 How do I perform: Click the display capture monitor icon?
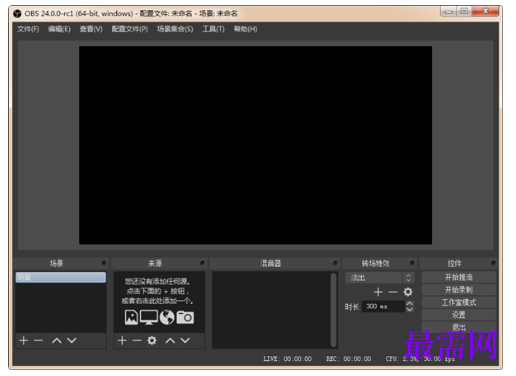(149, 317)
